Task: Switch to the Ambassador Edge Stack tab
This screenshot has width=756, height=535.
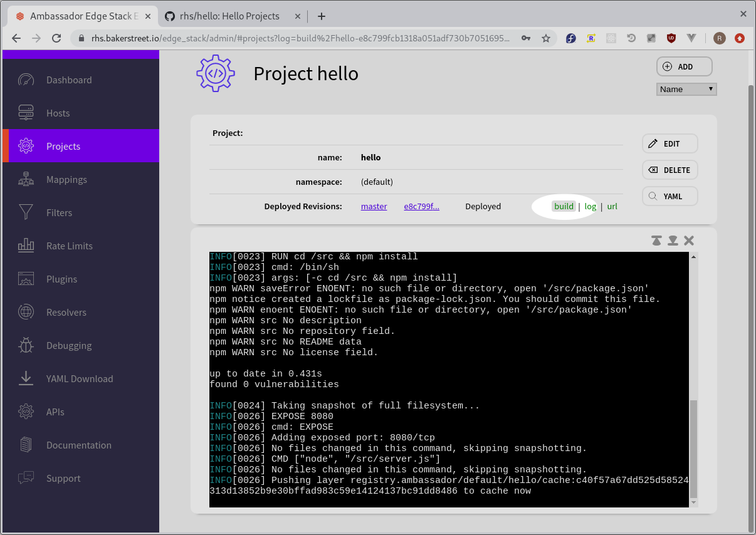Action: (81, 16)
